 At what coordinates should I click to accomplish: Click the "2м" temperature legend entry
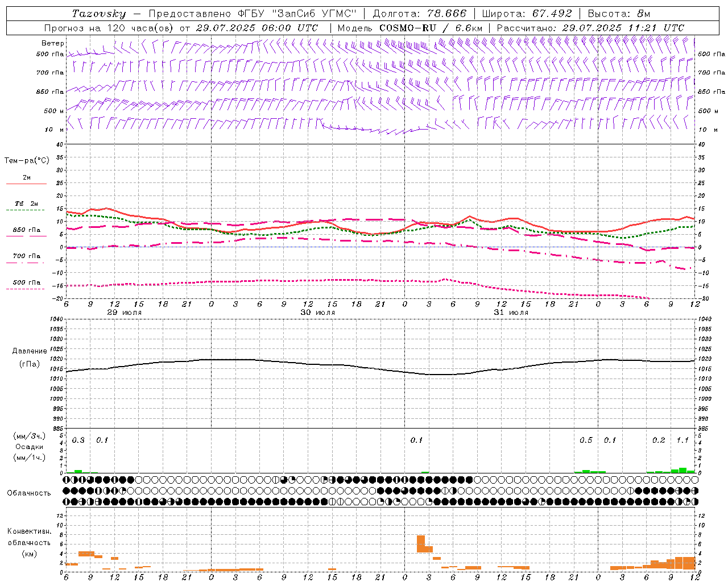click(27, 178)
